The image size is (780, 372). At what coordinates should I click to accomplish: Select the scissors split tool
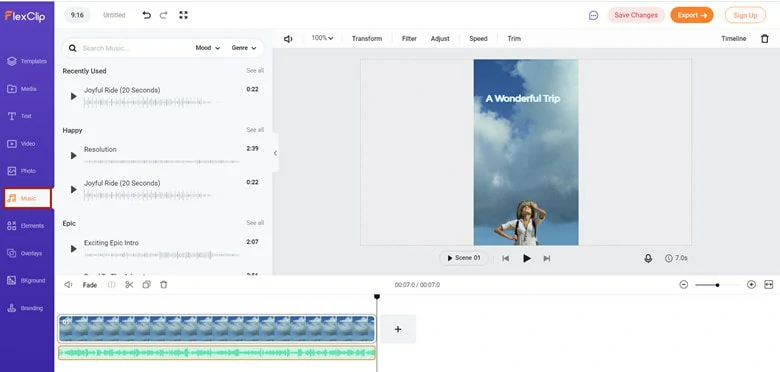pos(129,284)
